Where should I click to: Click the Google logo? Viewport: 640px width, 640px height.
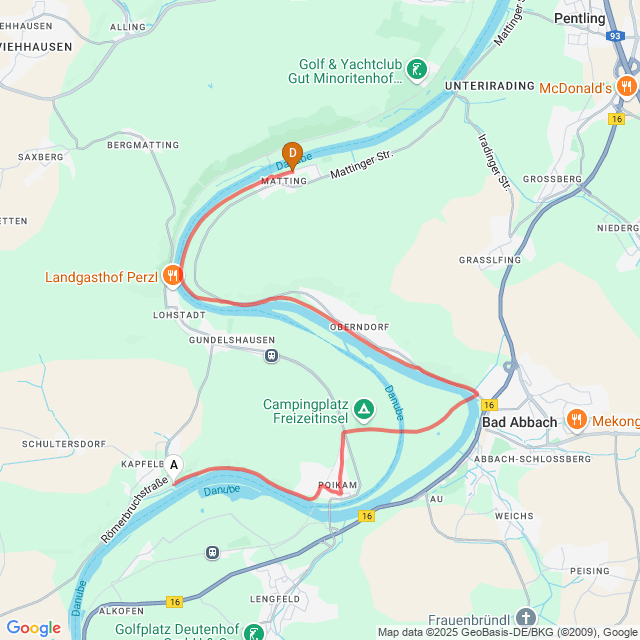pos(33,628)
